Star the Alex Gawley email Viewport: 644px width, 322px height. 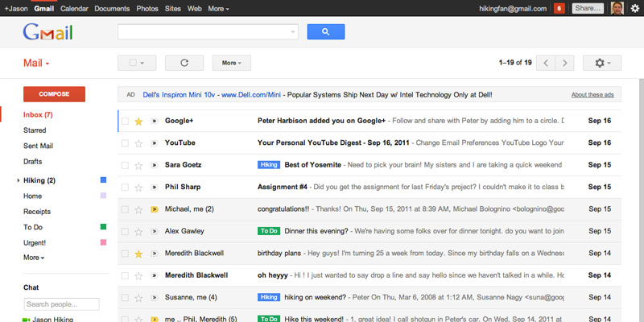(138, 232)
